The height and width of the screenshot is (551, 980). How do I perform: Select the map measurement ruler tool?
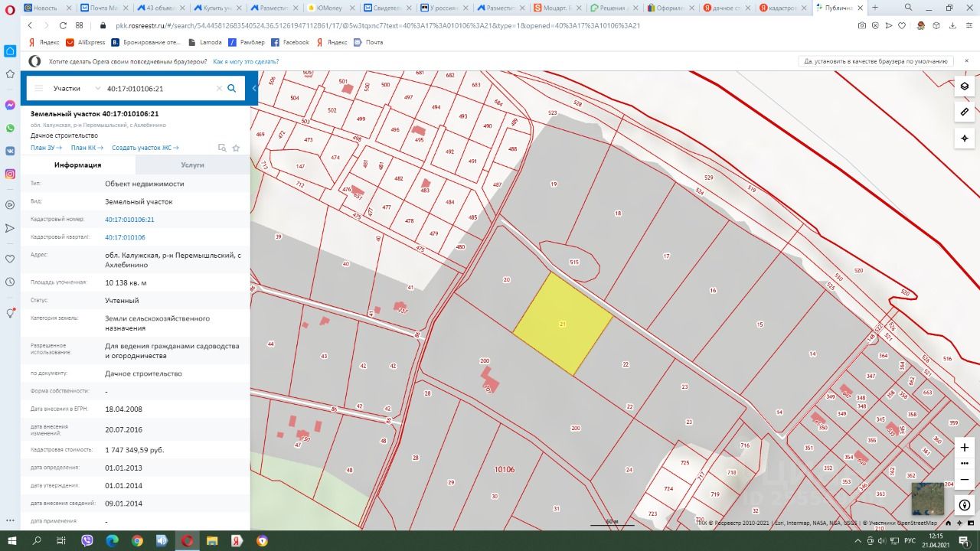point(965,112)
